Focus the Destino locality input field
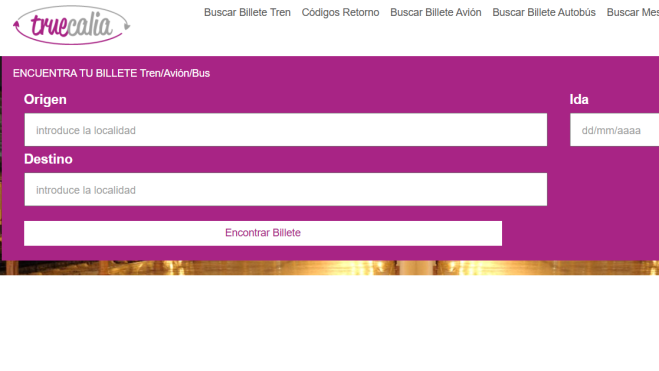 point(286,189)
